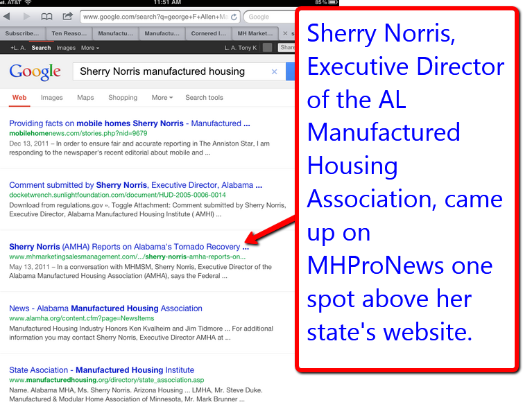Click the May 13, 2011 snippet text

coord(140,271)
